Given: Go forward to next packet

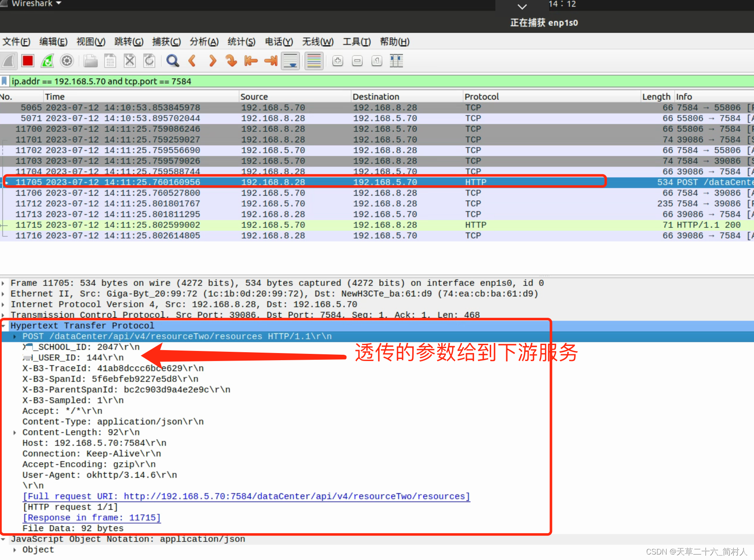Looking at the screenshot, I should [x=212, y=61].
